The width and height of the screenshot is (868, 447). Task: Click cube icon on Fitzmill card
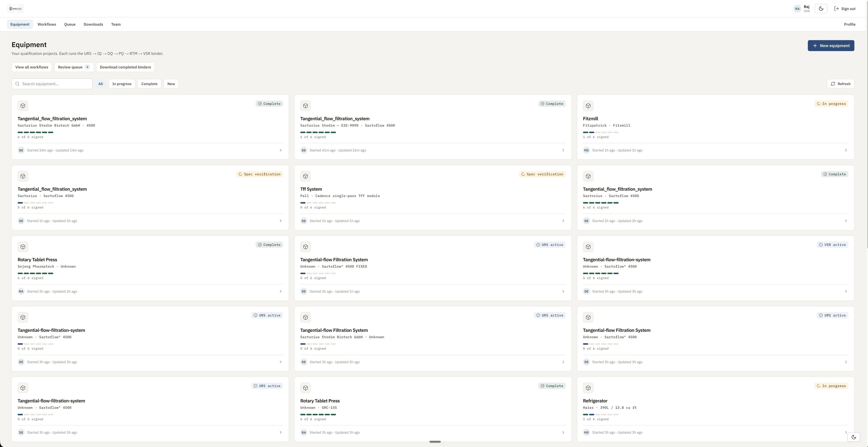pyautogui.click(x=588, y=106)
